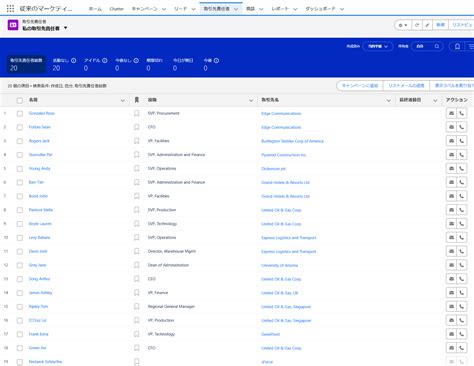This screenshot has width=474, height=366.
Task: Send email to Ripley Tom
Action: [x=451, y=306]
